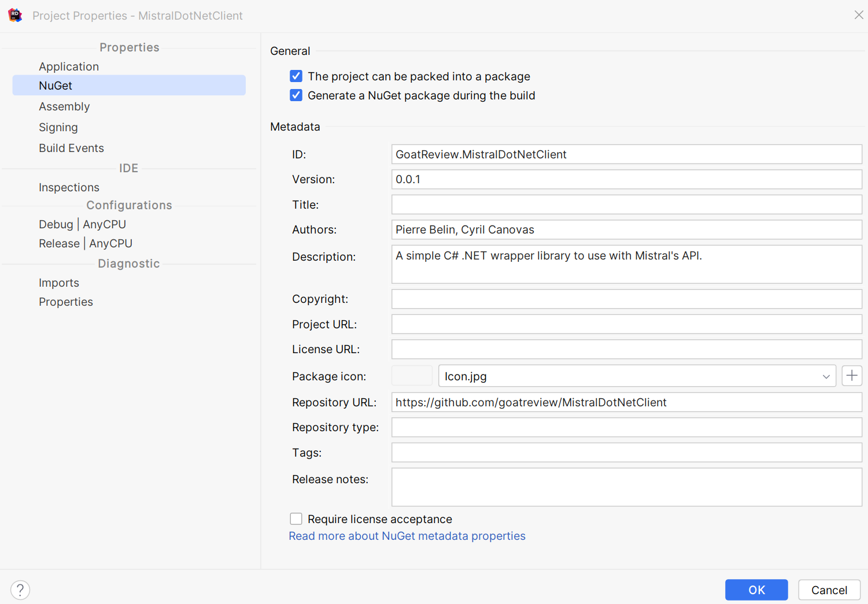The image size is (868, 604).
Task: Select the Release AnyCPU configuration
Action: click(85, 243)
